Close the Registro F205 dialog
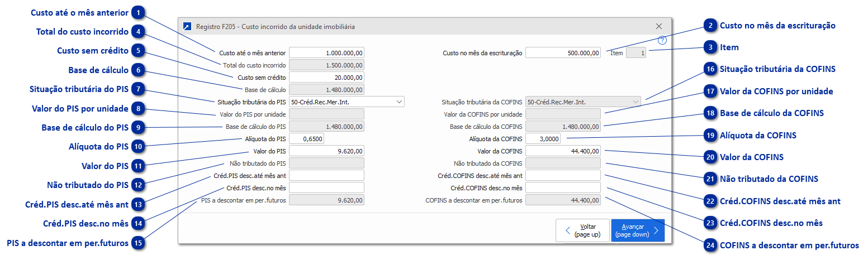Screen dimensions: 868x260 click(x=659, y=26)
